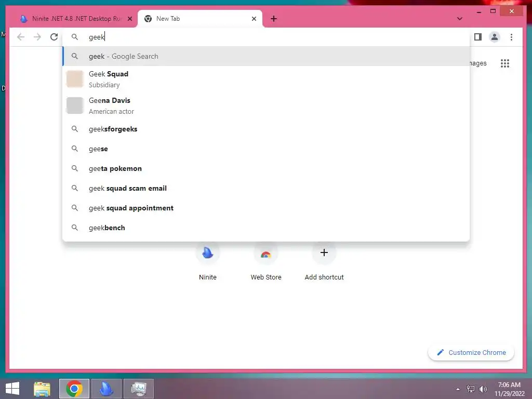Viewport: 532px width, 399px height.
Task: Show hidden system tray icons
Action: [458, 389]
